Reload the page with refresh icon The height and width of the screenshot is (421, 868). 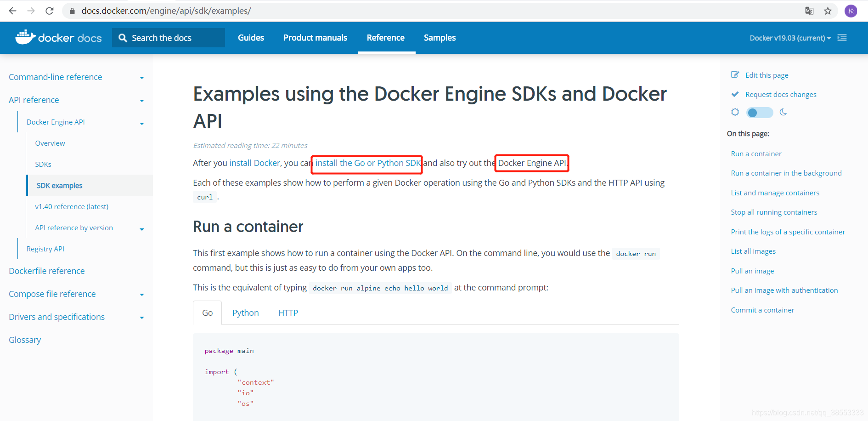point(49,11)
